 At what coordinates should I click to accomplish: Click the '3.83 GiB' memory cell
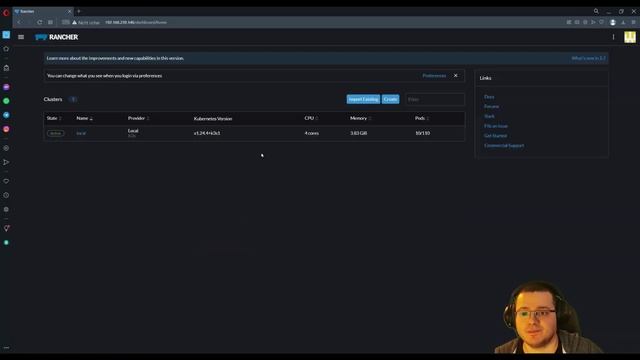pos(358,133)
